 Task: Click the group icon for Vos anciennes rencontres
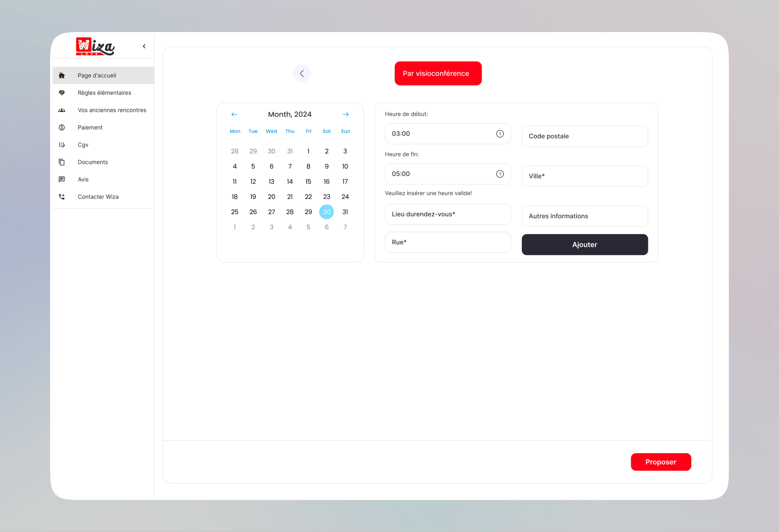62,110
